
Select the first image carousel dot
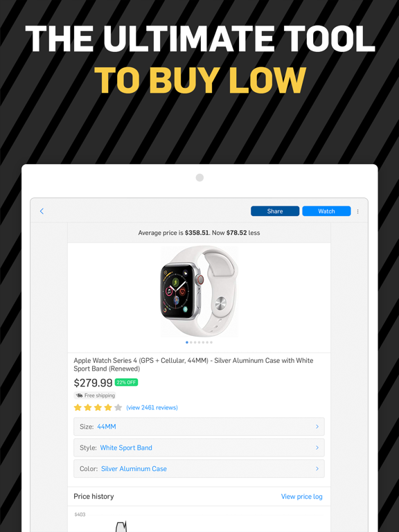point(187,342)
